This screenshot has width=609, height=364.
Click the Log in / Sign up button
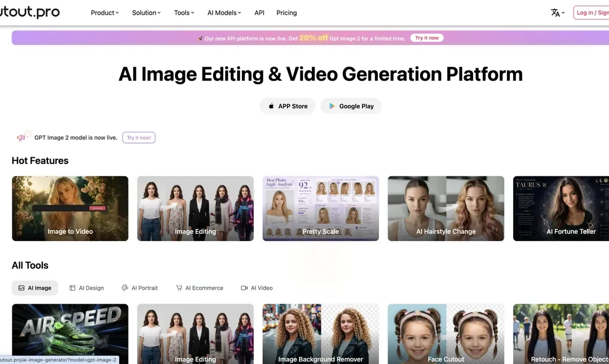pos(591,13)
